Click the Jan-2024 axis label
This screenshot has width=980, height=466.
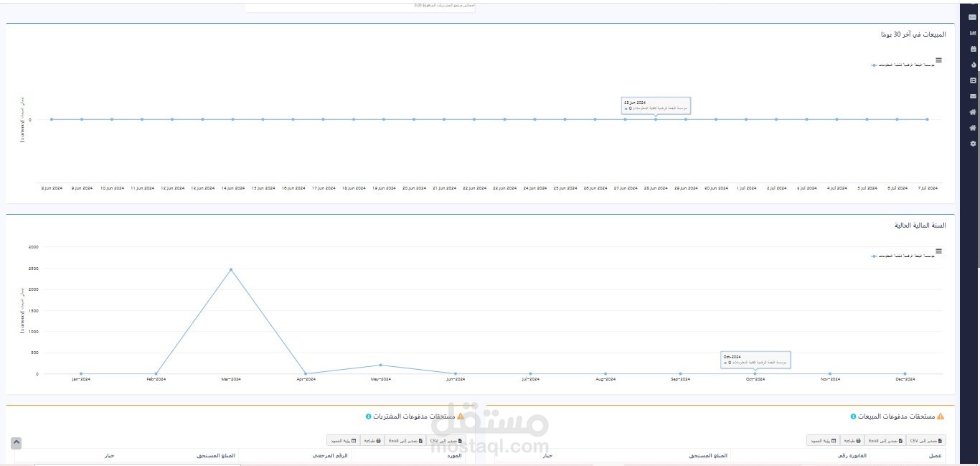pyautogui.click(x=81, y=379)
